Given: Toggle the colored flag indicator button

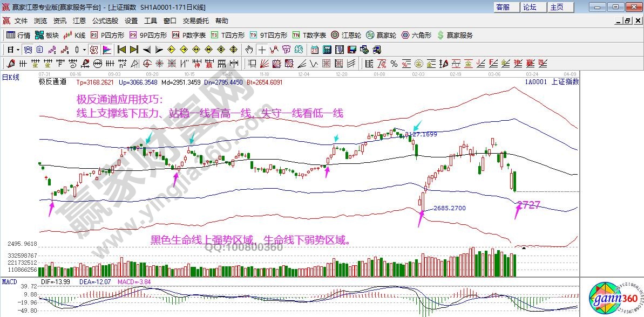Looking at the screenshot, I should coord(107,50).
